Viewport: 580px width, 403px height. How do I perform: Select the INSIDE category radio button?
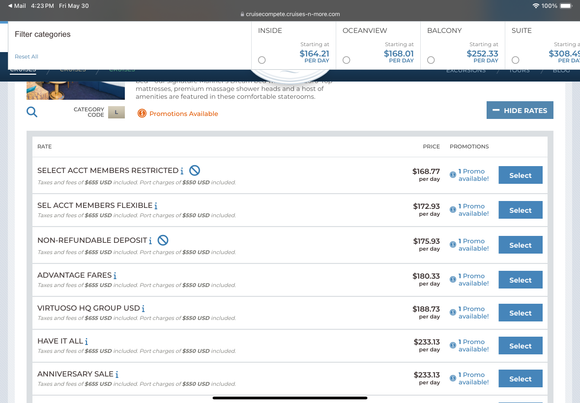point(262,60)
